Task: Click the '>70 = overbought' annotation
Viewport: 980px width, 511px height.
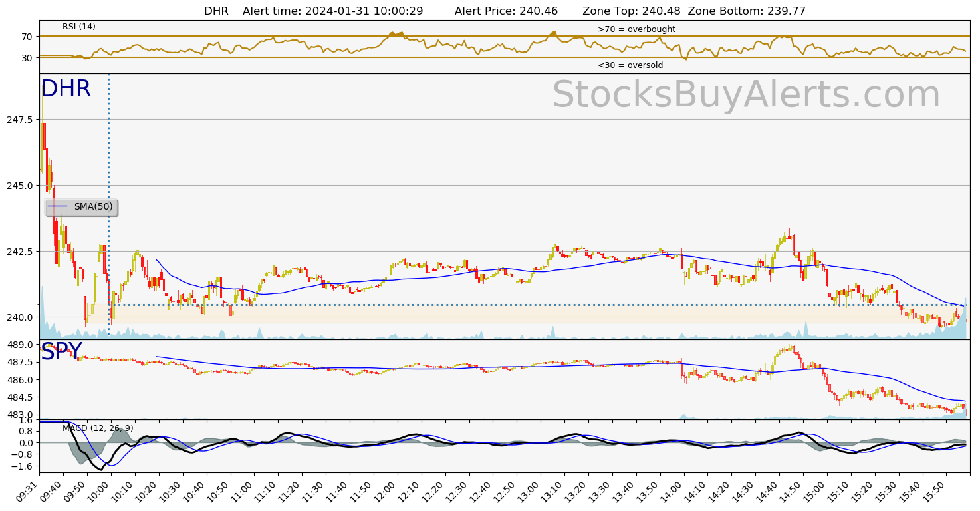Action: click(636, 29)
